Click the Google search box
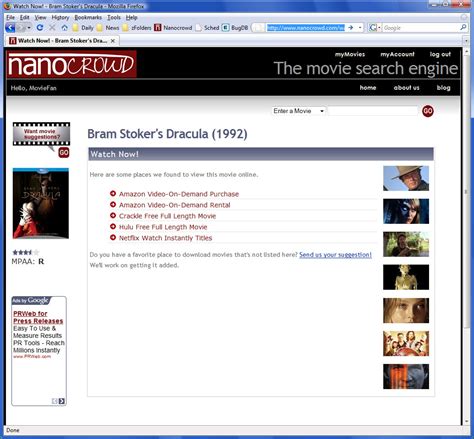This screenshot has height=439, width=474. point(421,28)
